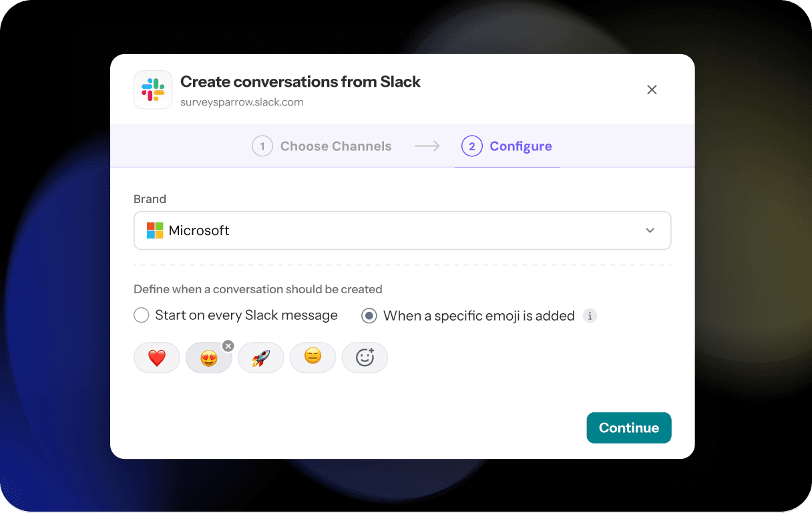
Task: Click Define when a conversation should be created text
Action: pyautogui.click(x=258, y=289)
